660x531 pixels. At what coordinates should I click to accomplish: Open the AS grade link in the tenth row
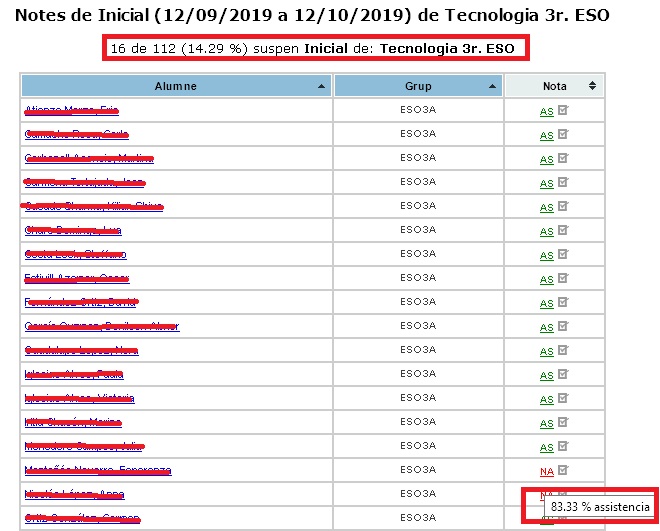[547, 328]
